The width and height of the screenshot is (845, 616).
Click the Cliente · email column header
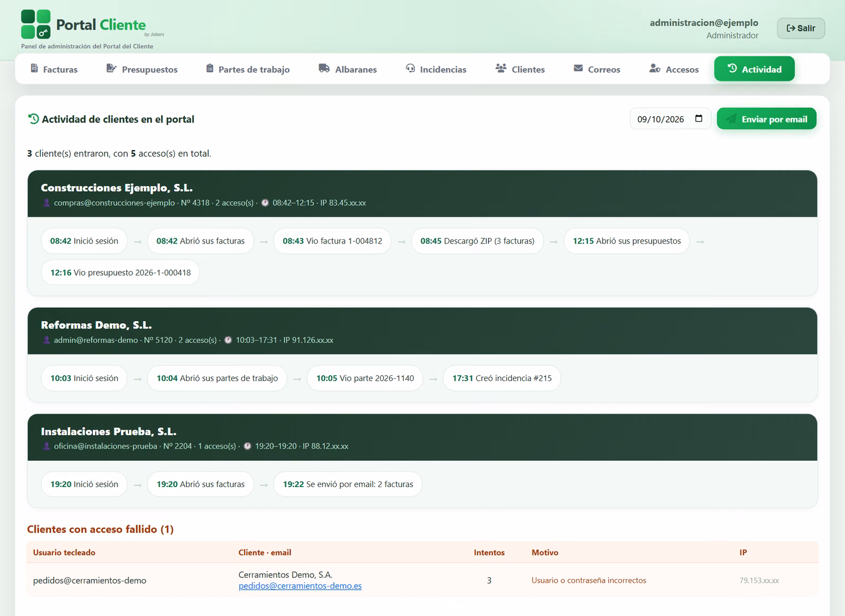pyautogui.click(x=265, y=553)
